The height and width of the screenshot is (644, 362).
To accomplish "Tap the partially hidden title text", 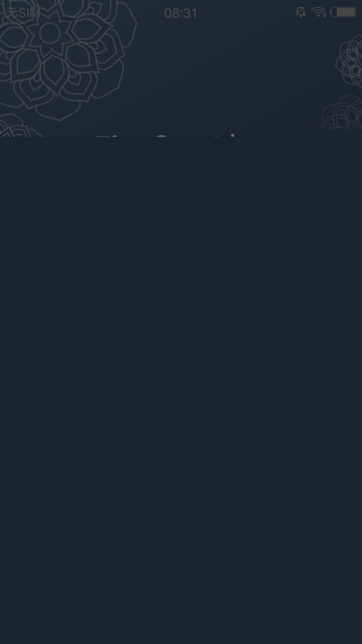I will coord(172,135).
